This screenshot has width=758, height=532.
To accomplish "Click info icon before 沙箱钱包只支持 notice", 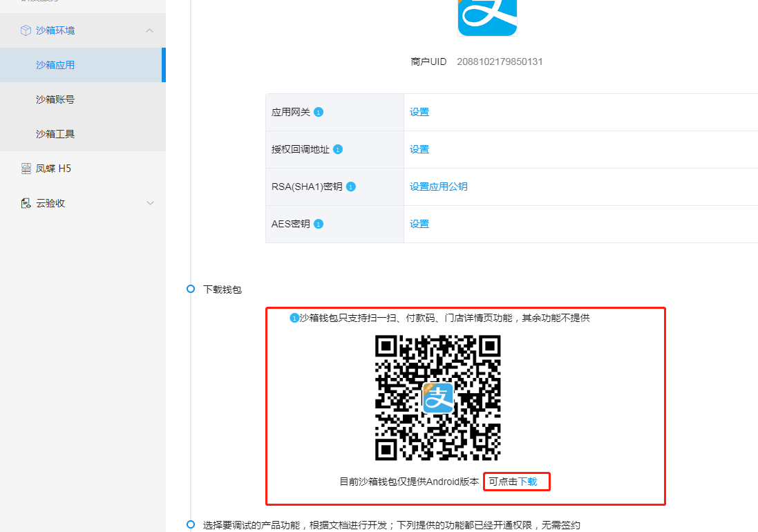I will (x=294, y=318).
